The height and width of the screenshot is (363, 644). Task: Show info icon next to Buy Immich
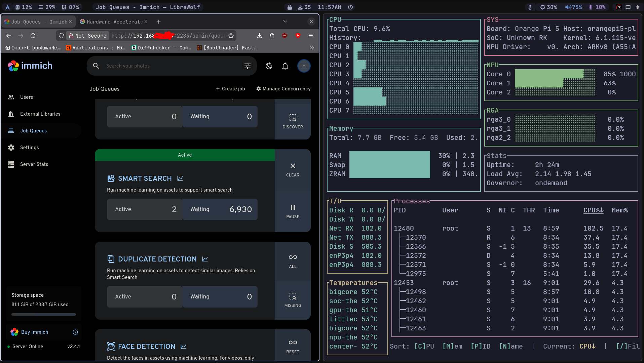click(75, 332)
